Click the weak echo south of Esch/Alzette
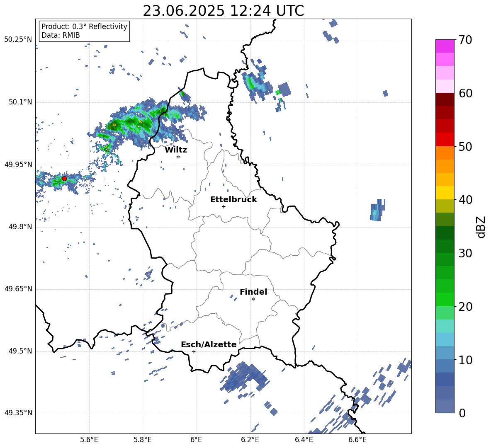 click(244, 377)
